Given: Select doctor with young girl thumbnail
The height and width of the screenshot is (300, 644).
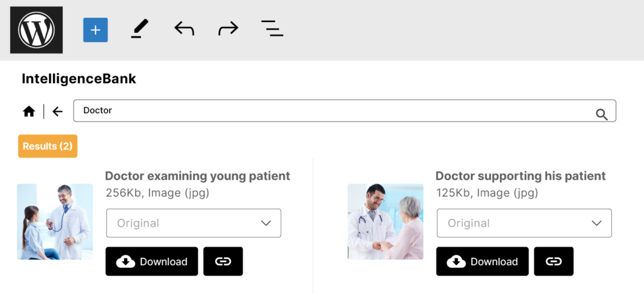Looking at the screenshot, I should (55, 221).
